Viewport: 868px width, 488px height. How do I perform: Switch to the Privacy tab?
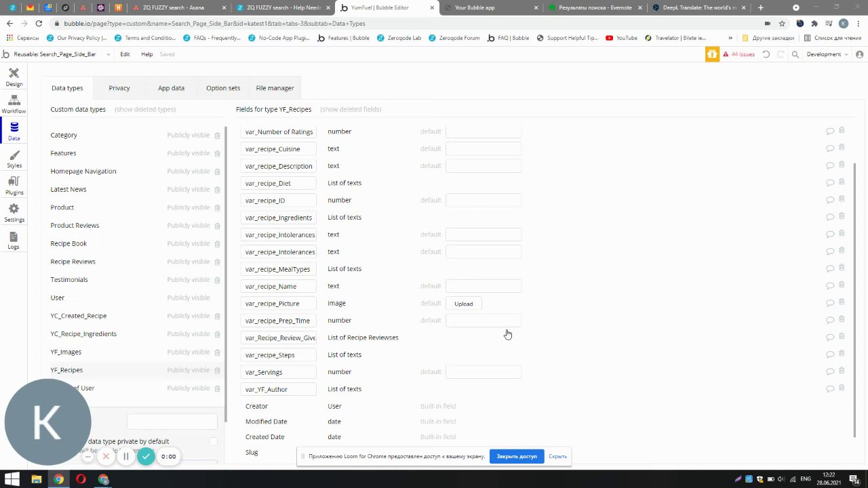click(119, 88)
